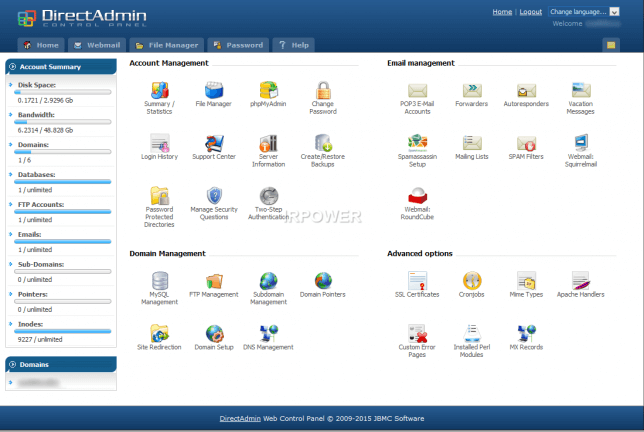Click the Bandwidth usage bar

click(x=63, y=122)
